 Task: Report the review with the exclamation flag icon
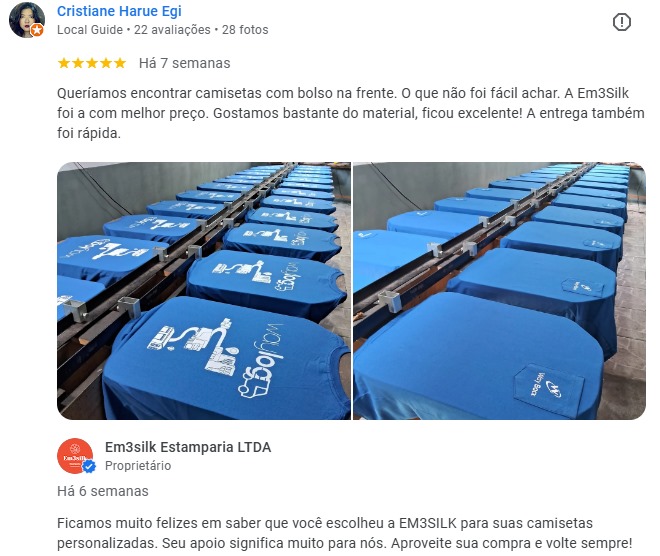(x=621, y=22)
